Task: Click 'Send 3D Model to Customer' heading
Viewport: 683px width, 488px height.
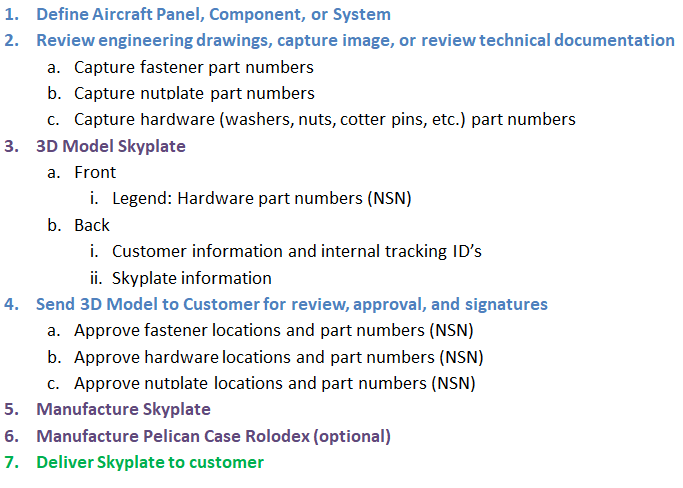Action: [292, 304]
